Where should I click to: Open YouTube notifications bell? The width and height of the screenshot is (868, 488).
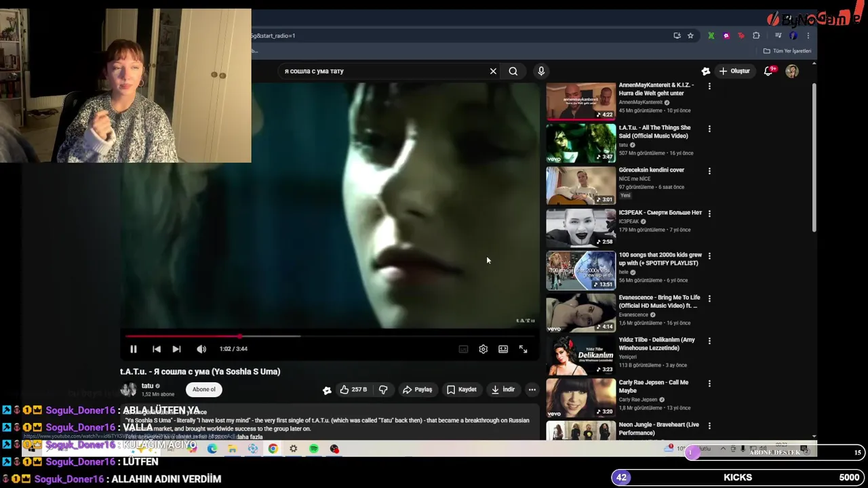[770, 71]
